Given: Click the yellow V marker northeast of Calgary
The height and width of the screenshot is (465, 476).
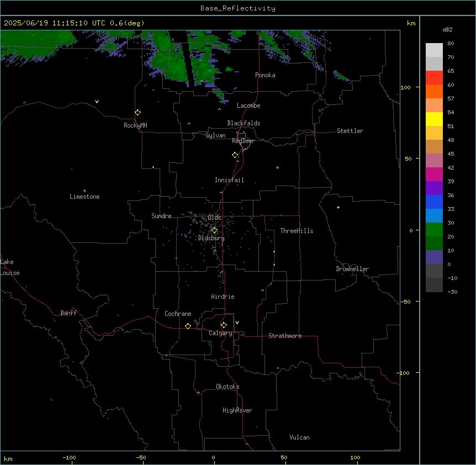Looking at the screenshot, I should point(237,323).
